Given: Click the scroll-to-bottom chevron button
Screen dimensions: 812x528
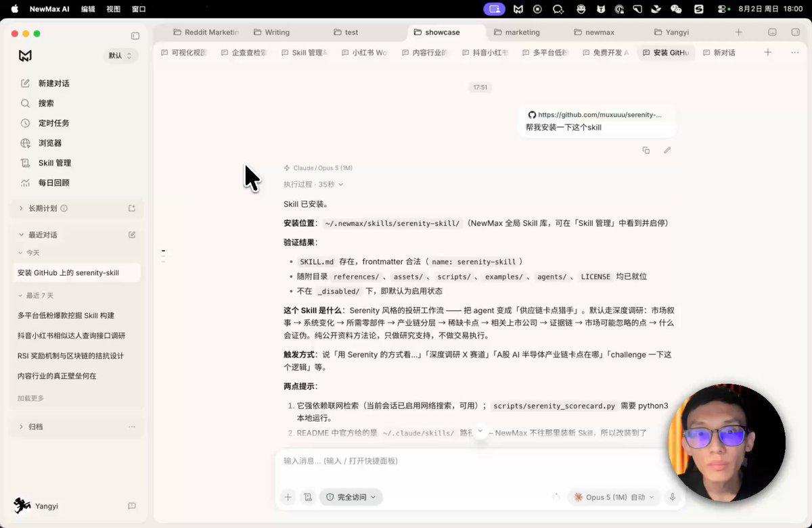Looking at the screenshot, I should 480,431.
